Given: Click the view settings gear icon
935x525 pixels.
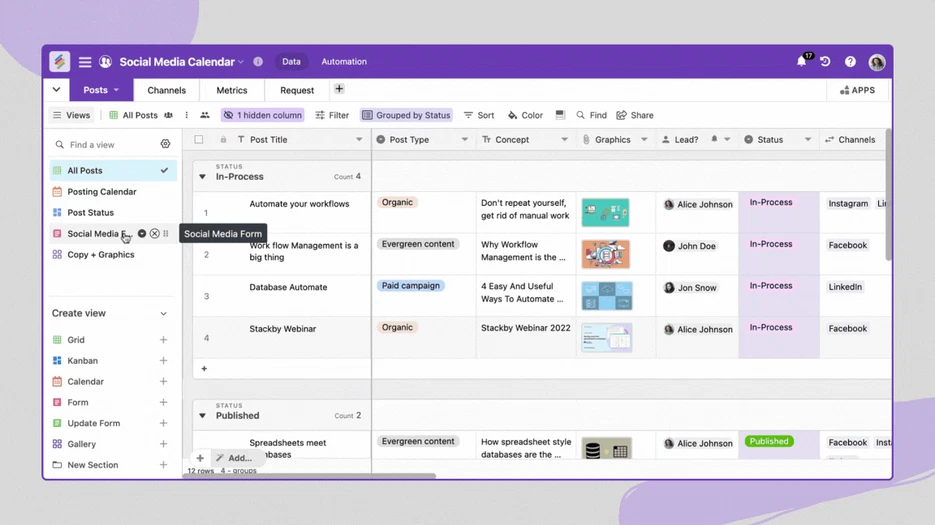Looking at the screenshot, I should coord(165,144).
